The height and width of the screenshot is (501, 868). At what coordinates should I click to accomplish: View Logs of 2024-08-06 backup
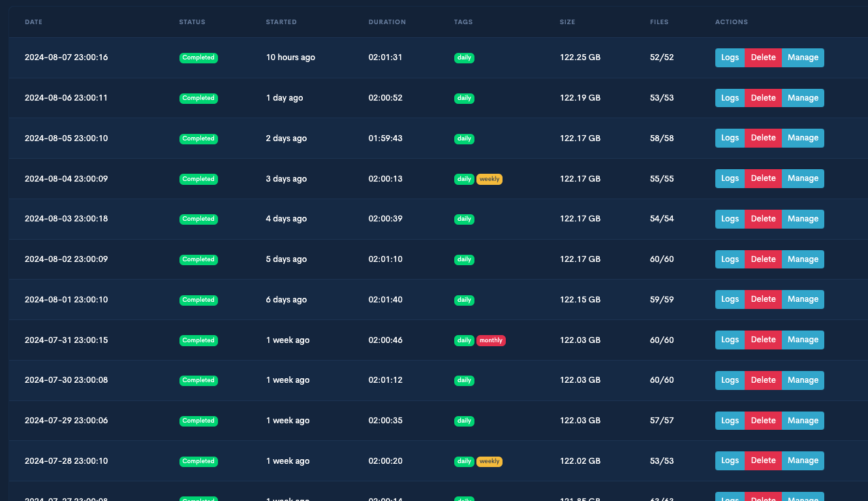(730, 98)
